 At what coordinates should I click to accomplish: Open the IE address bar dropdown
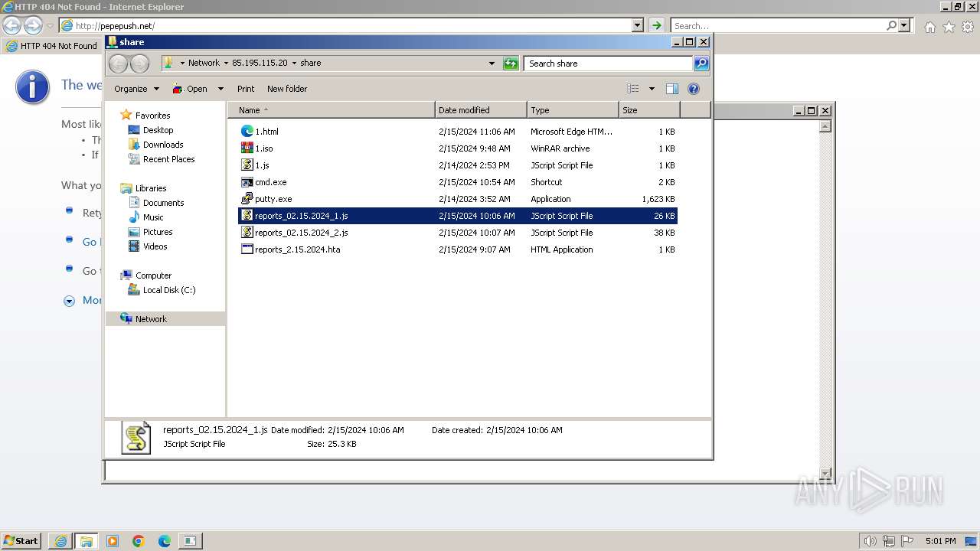click(638, 25)
